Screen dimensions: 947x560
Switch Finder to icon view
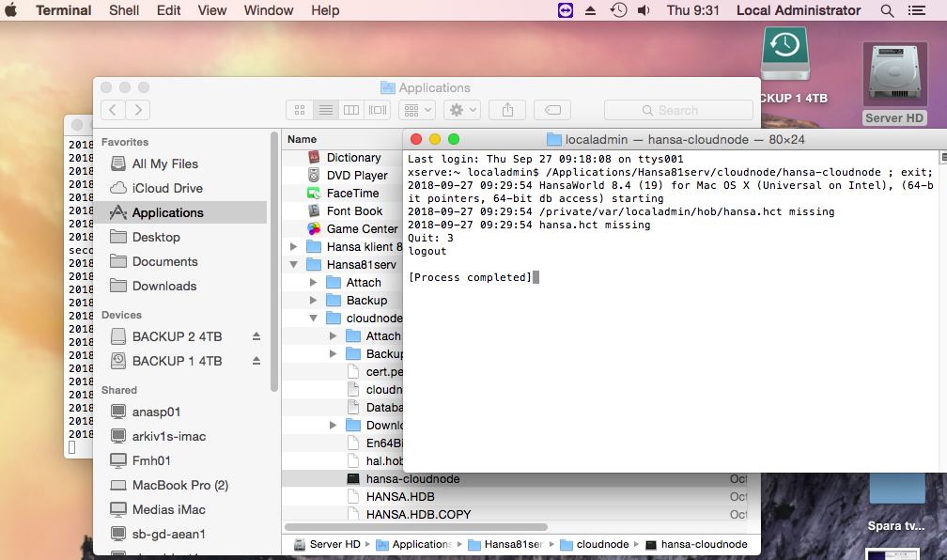click(300, 110)
